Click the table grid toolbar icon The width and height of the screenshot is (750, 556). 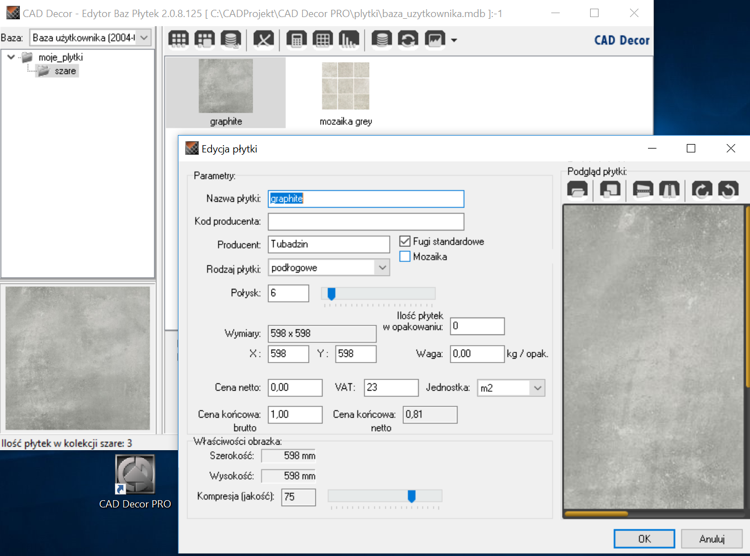(322, 39)
